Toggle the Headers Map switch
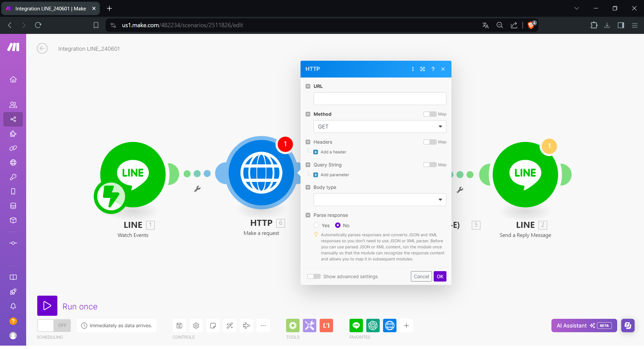Image resolution: width=644 pixels, height=349 pixels. [x=430, y=142]
